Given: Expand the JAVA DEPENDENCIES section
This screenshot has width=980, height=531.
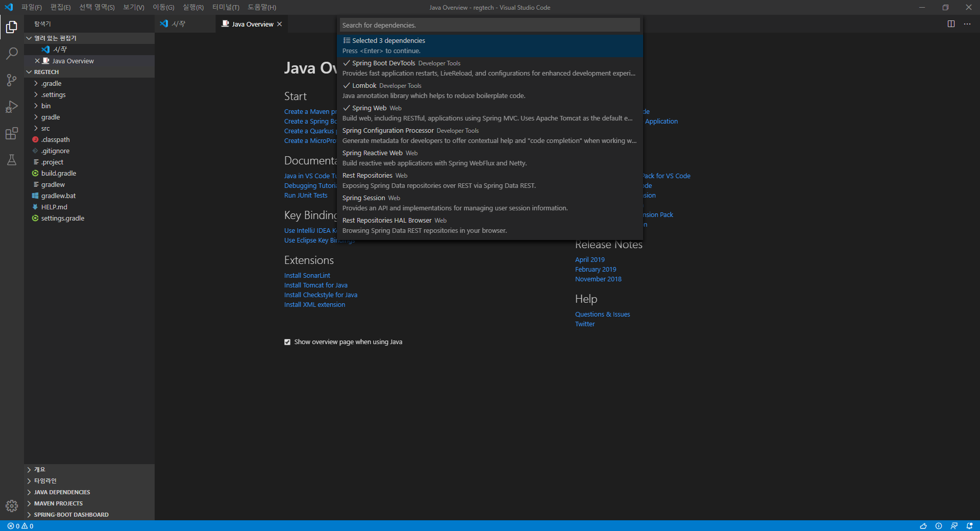Looking at the screenshot, I should click(62, 492).
